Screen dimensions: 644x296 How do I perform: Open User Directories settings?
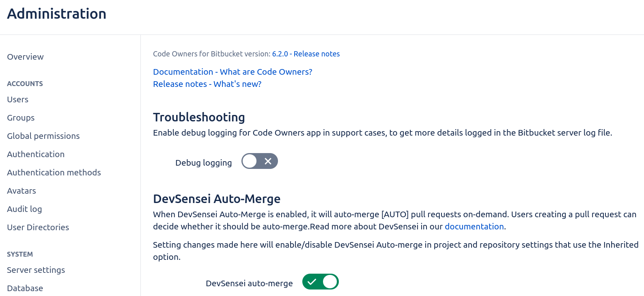38,227
